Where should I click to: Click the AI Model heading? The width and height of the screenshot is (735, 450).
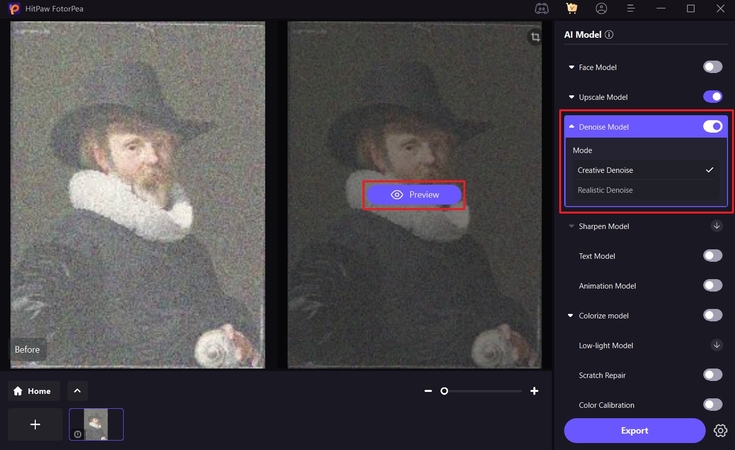pos(583,35)
